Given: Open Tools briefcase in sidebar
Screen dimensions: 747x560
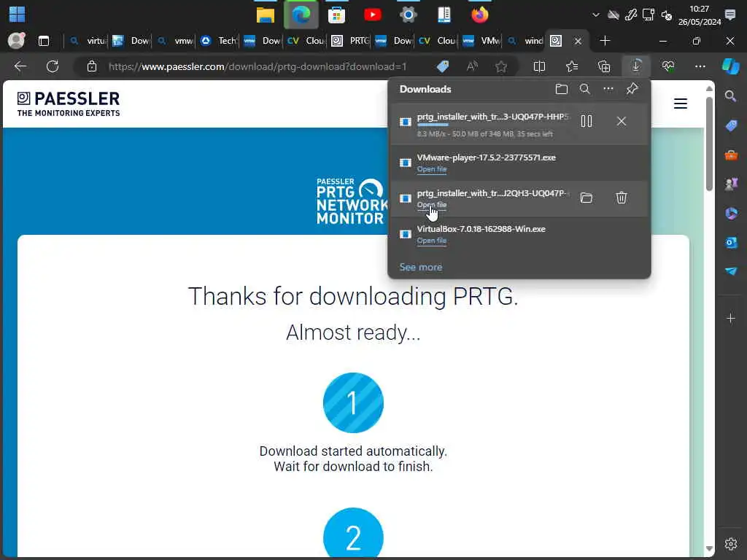Looking at the screenshot, I should pos(731,155).
